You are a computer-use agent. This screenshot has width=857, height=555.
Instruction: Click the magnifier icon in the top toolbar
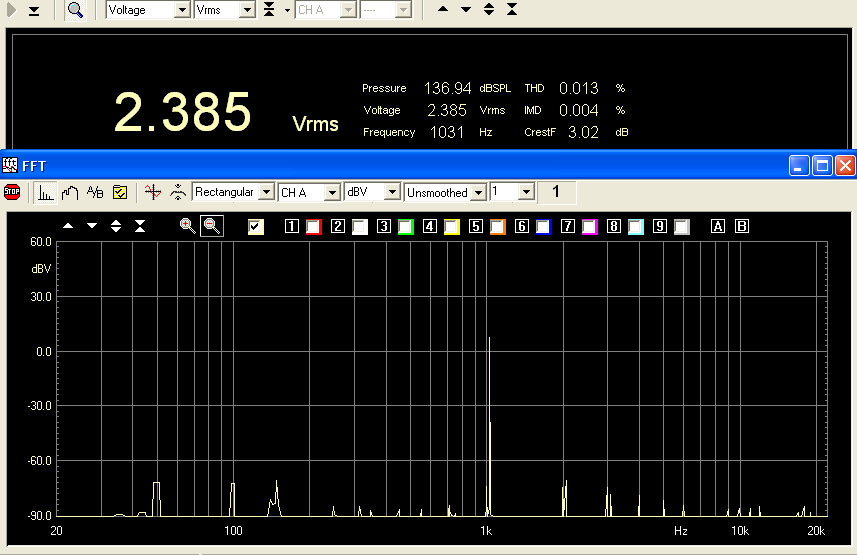click(x=75, y=10)
